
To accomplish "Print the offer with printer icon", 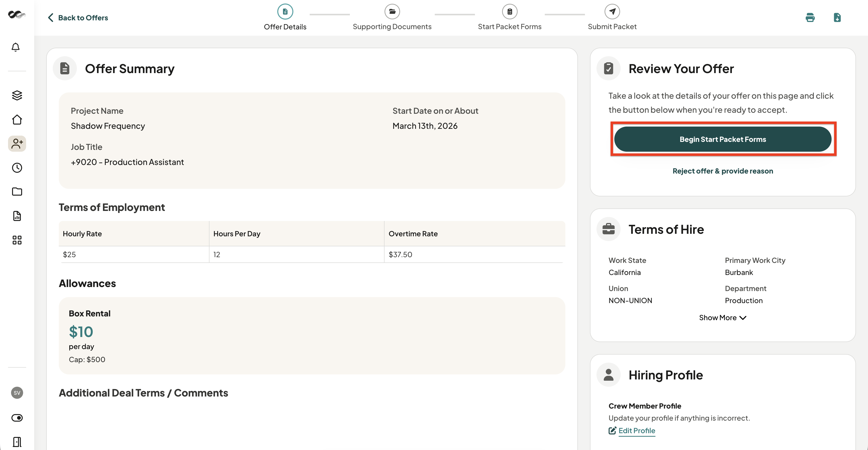I will pos(810,18).
